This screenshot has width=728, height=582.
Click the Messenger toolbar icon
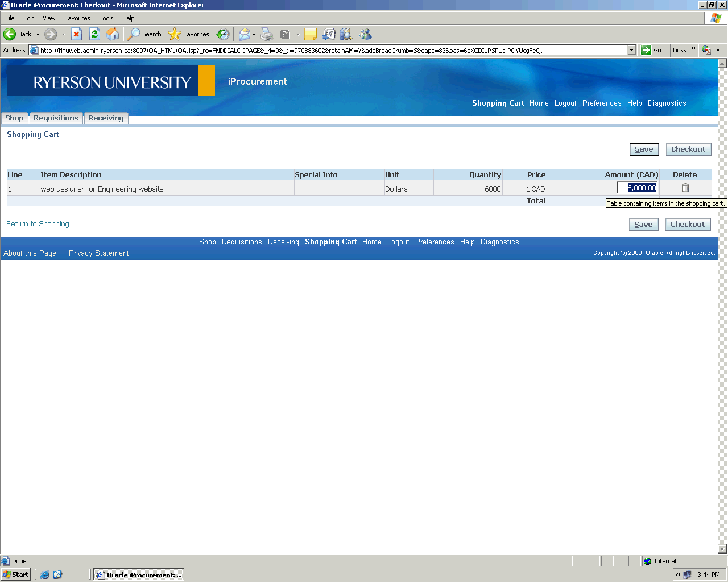point(365,34)
